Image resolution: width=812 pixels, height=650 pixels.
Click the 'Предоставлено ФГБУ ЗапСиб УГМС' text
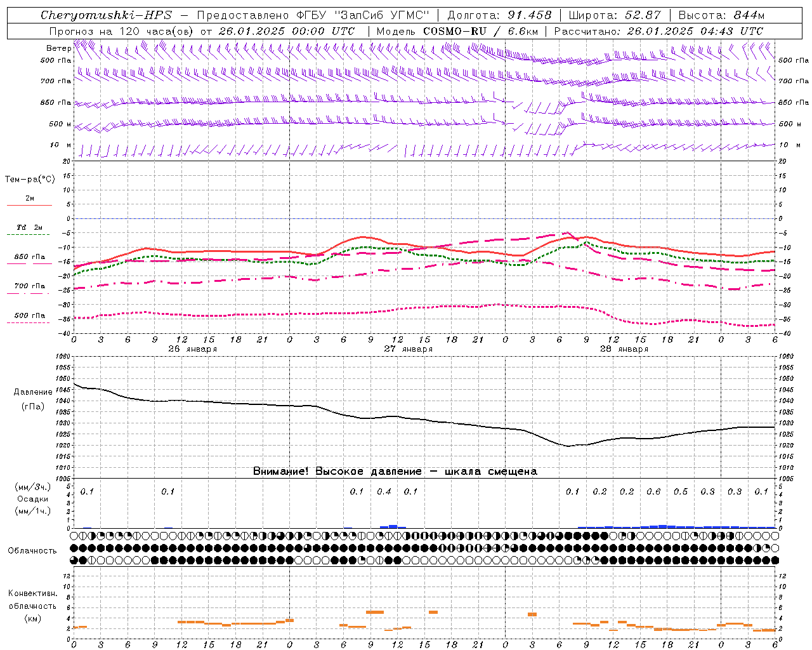pos(313,15)
